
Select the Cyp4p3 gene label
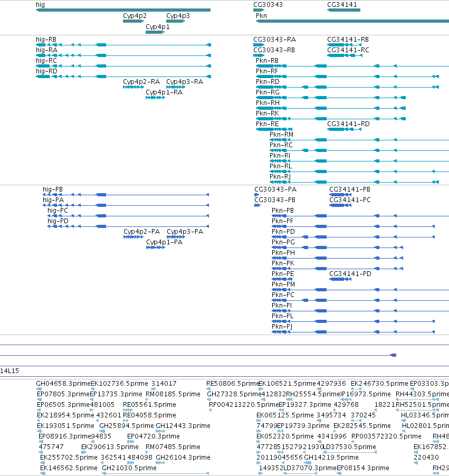(178, 15)
